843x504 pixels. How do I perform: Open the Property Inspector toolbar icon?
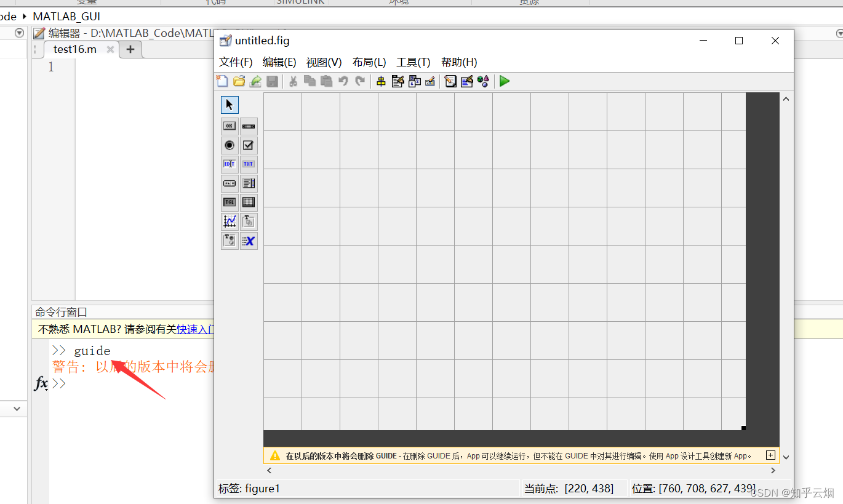tap(466, 81)
